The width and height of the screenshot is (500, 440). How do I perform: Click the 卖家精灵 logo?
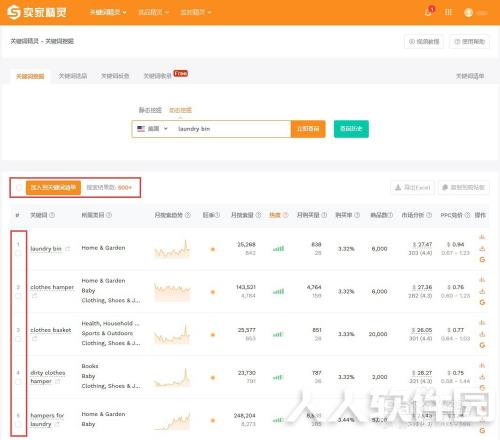37,12
